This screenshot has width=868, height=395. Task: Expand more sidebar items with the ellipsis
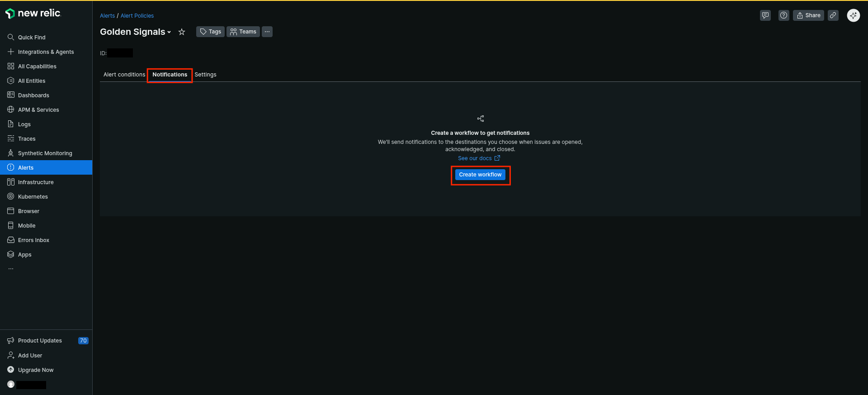coord(11,269)
